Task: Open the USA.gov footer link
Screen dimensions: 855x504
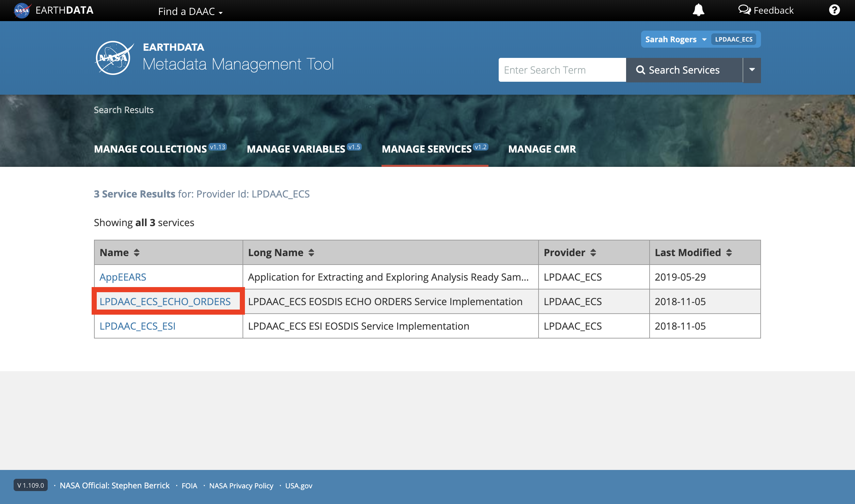Action: coord(299,486)
